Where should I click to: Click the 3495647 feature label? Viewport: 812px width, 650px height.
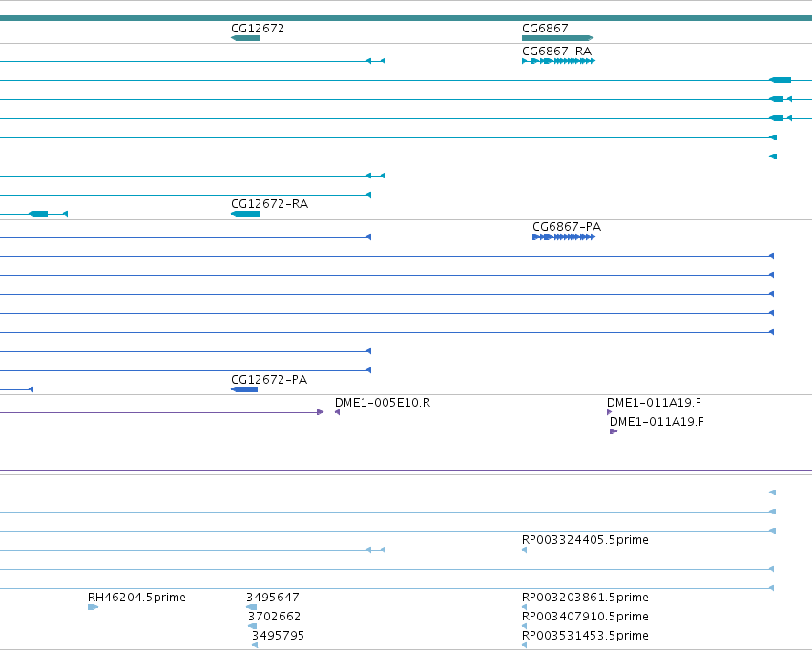click(x=272, y=598)
